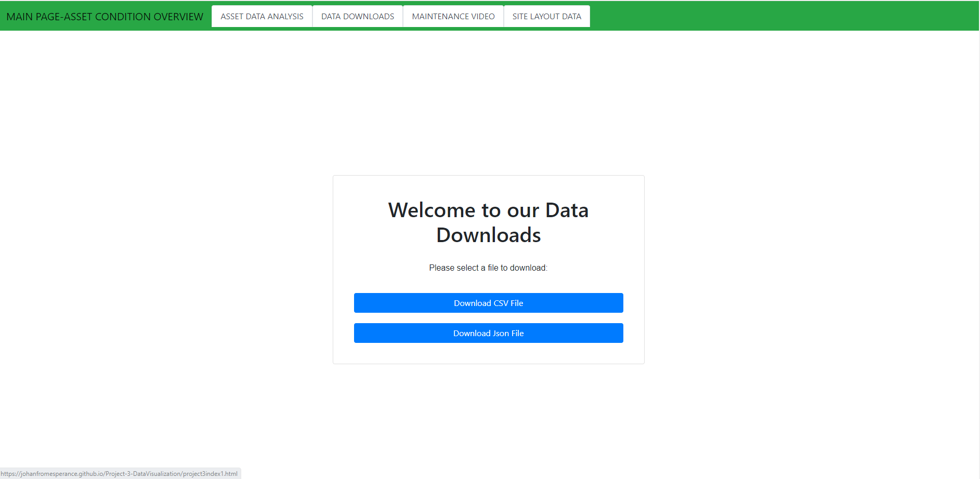The height and width of the screenshot is (479, 980).
Task: Click the 'Please select a file' prompt text
Action: point(488,268)
